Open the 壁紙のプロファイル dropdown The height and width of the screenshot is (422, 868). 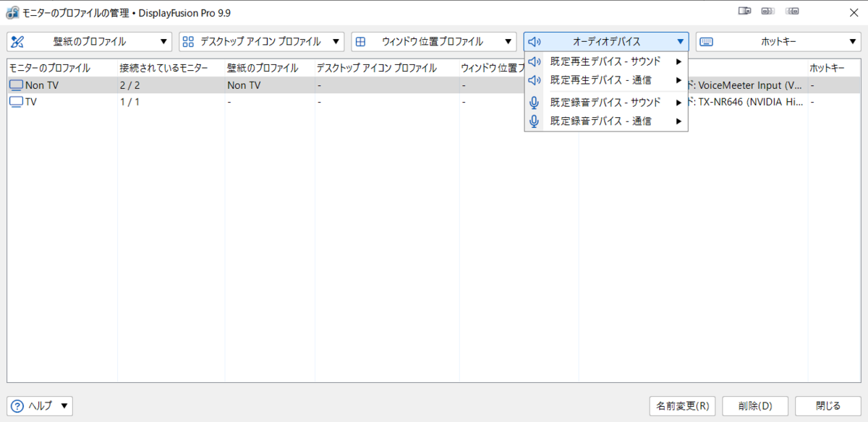(x=164, y=41)
